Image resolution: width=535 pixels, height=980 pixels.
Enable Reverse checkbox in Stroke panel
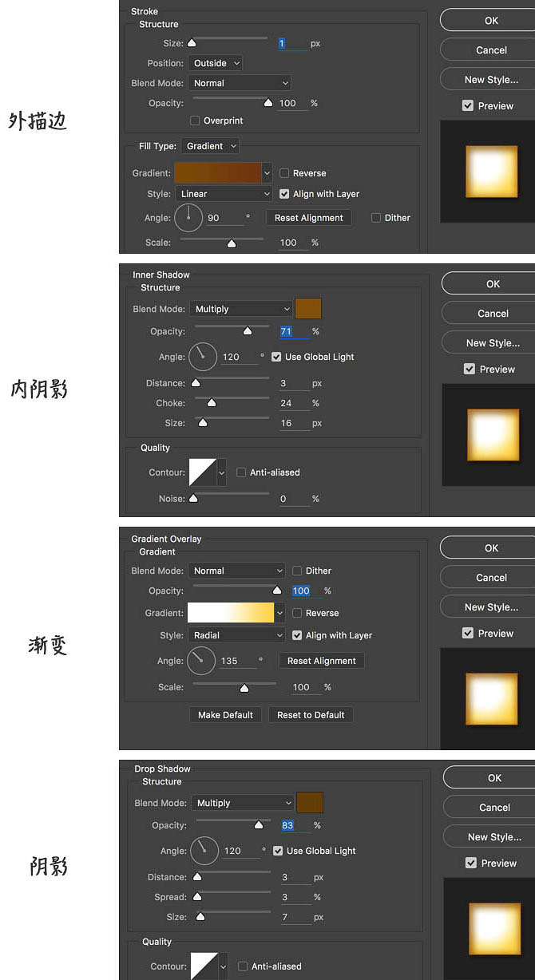[284, 173]
